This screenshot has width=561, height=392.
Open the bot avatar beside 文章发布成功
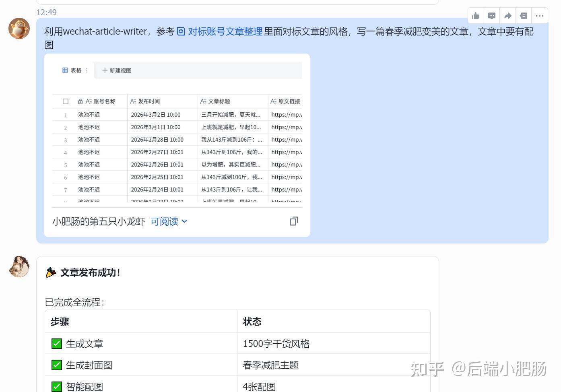click(x=19, y=267)
